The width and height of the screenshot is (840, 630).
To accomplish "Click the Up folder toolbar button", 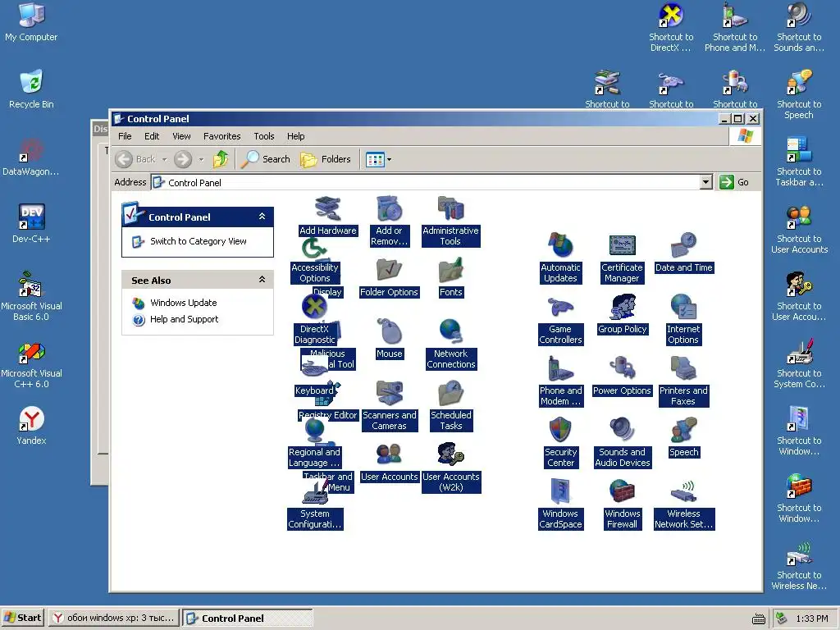I will [x=220, y=159].
